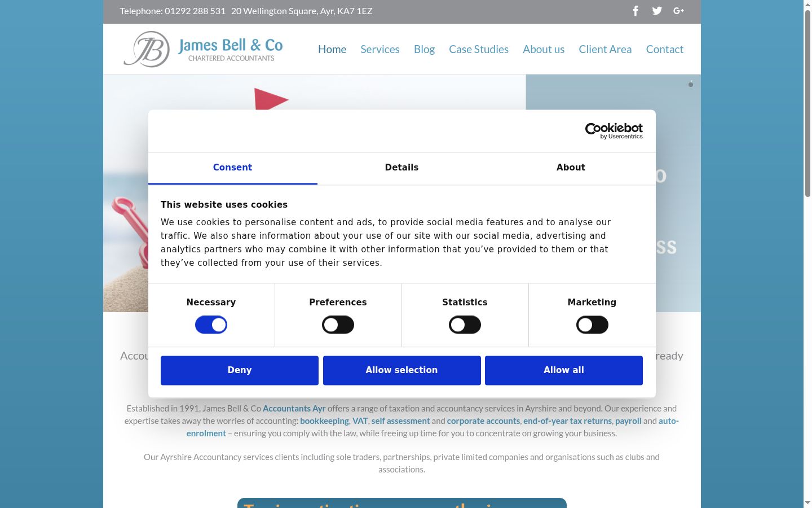Click the page's vertical scrollbar thumb
Viewport: 812px width, 508px height.
click(807, 103)
